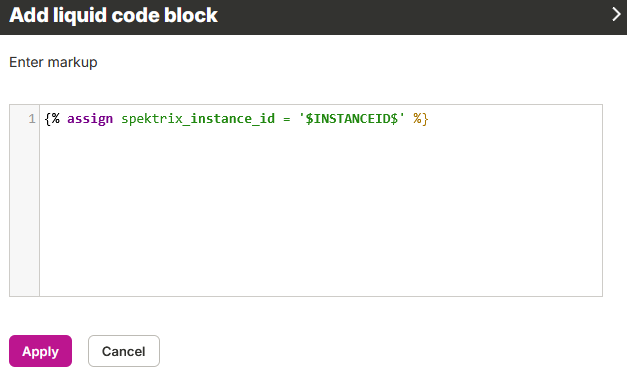Image resolution: width=627 pixels, height=378 pixels.
Task: Click the 'Enter markup' label
Action: click(53, 62)
